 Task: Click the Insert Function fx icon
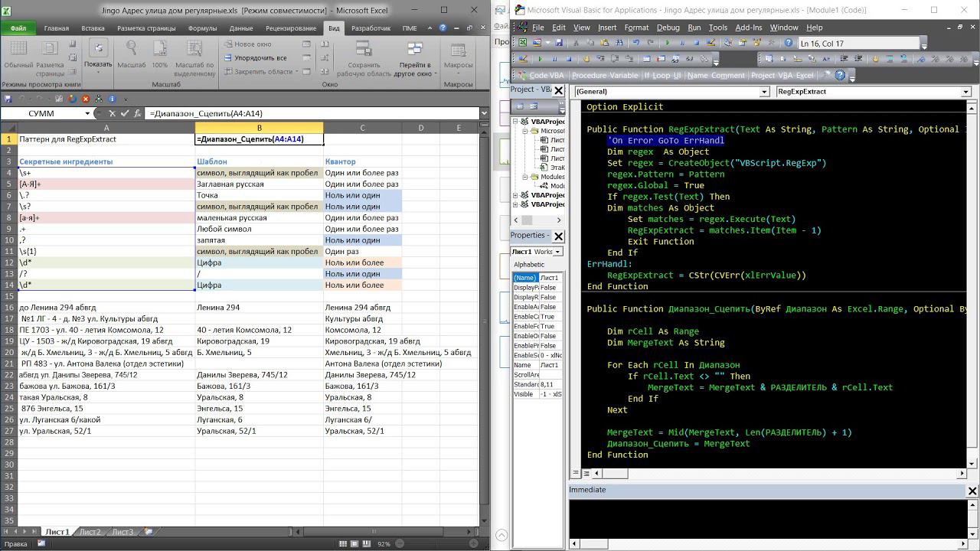point(138,113)
